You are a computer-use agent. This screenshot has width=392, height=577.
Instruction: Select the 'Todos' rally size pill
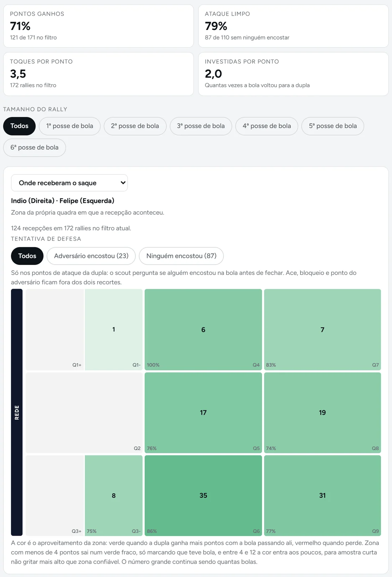19,126
